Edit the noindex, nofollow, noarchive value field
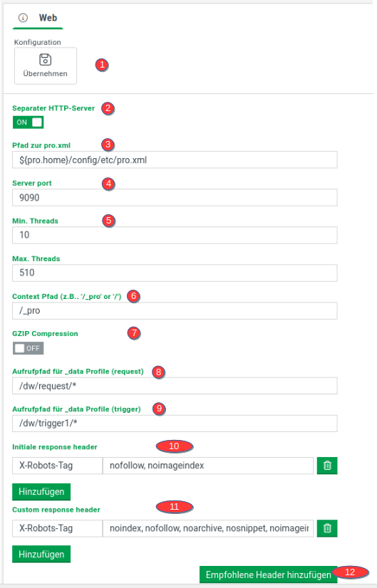Screen dimensions: 377x588 click(208, 528)
